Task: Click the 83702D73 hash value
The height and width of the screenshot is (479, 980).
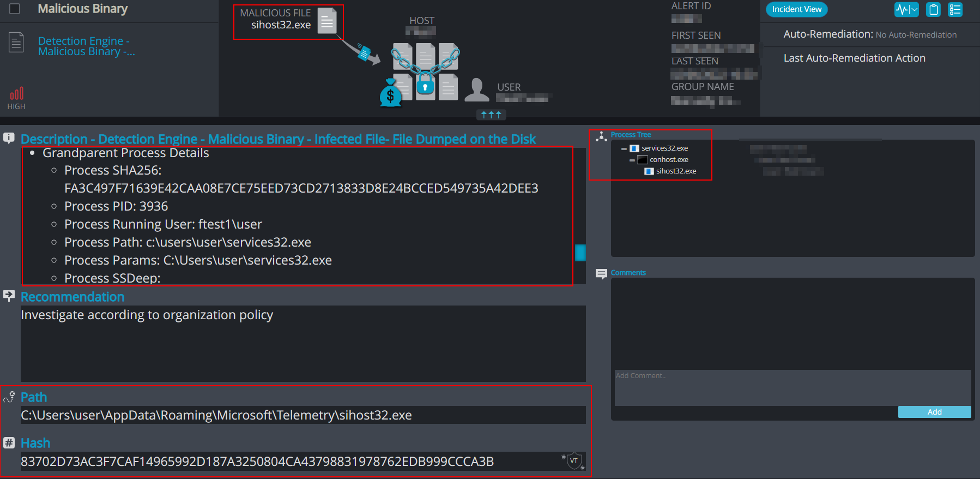Action: (257, 462)
